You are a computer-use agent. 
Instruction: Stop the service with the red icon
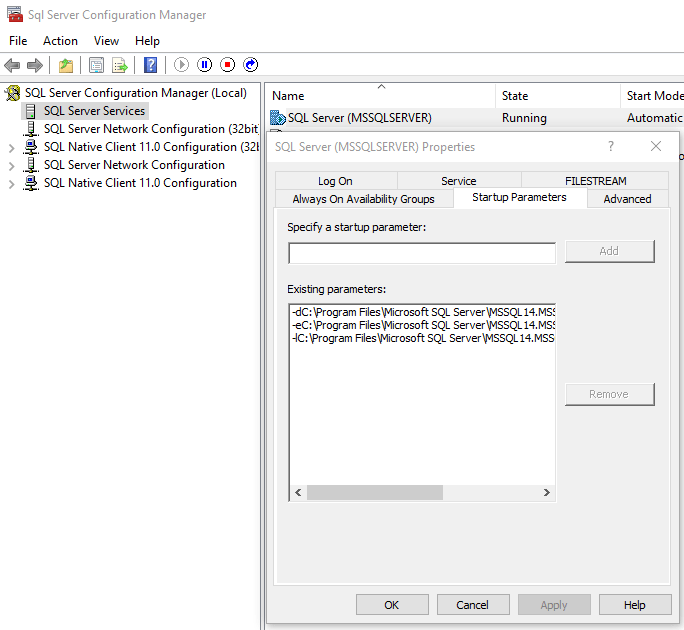tap(228, 65)
